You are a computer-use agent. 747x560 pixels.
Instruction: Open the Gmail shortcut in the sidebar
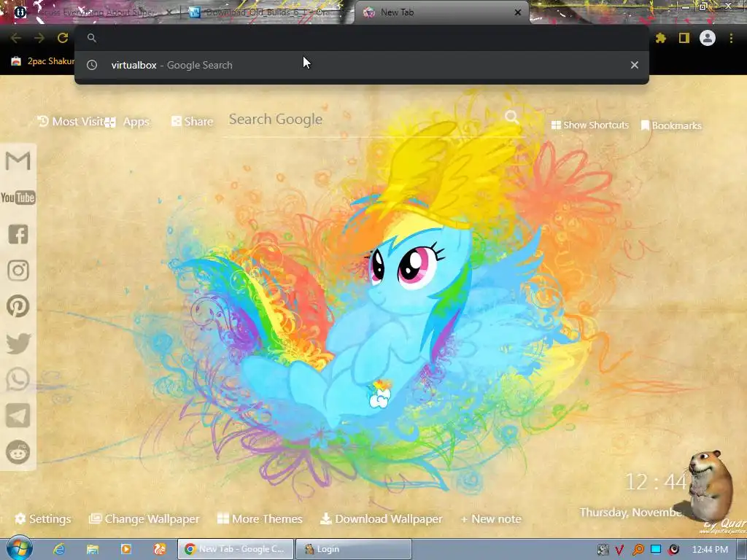tap(18, 161)
